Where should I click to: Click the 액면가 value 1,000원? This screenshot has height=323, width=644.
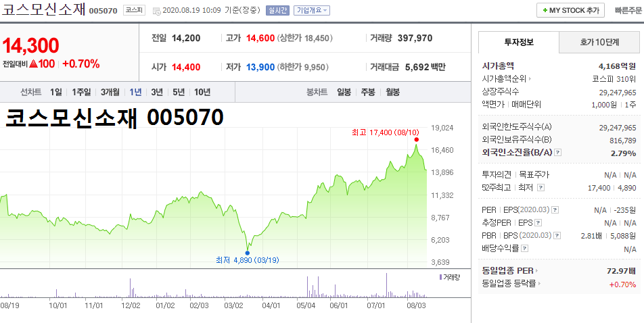point(604,105)
